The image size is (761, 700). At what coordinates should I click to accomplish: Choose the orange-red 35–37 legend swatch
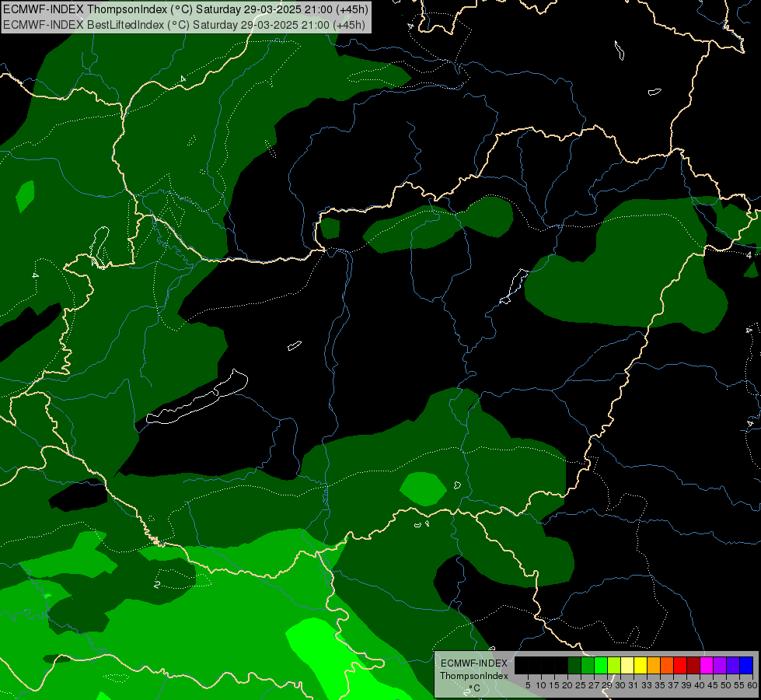click(x=667, y=665)
